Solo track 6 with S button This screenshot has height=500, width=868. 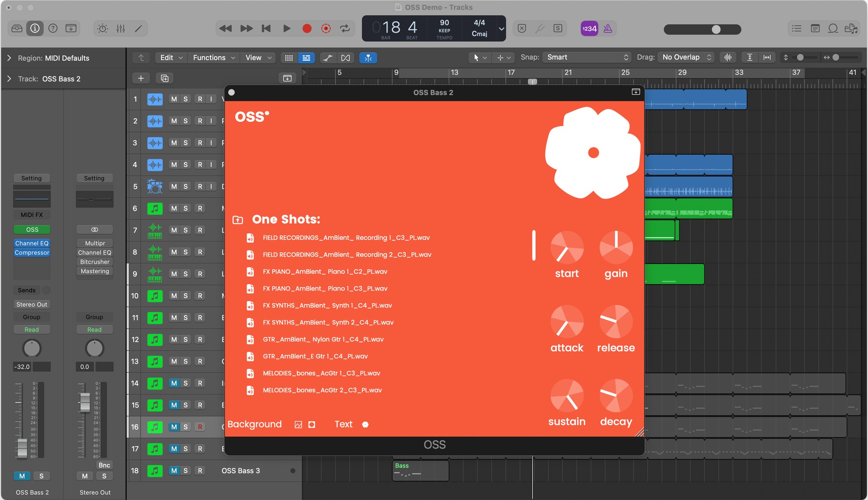(185, 208)
